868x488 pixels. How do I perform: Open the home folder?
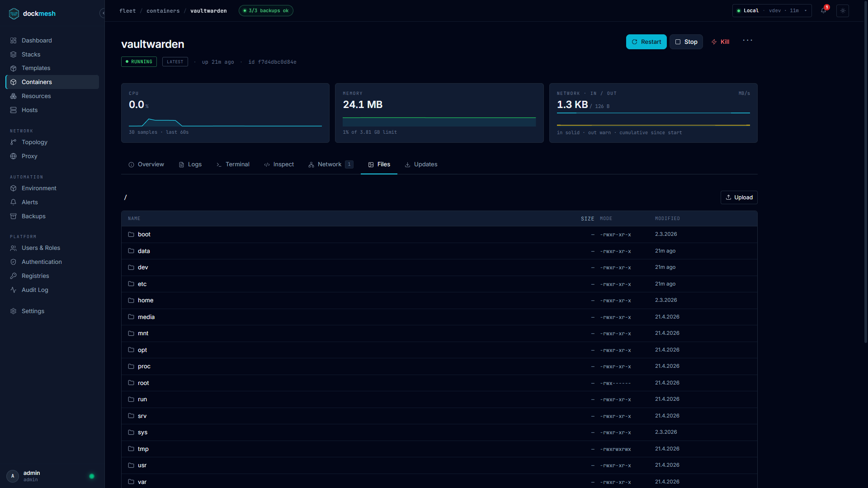click(x=439, y=300)
